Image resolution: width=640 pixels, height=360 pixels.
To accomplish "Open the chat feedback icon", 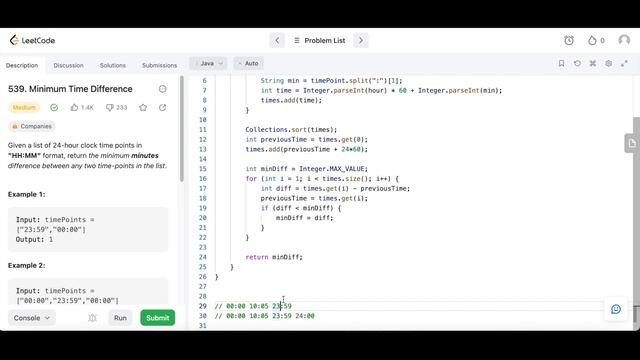I will pyautogui.click(x=616, y=309).
